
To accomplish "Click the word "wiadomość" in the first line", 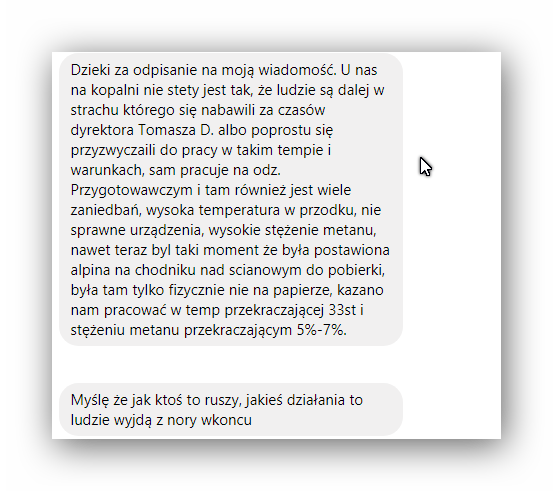I will [297, 70].
